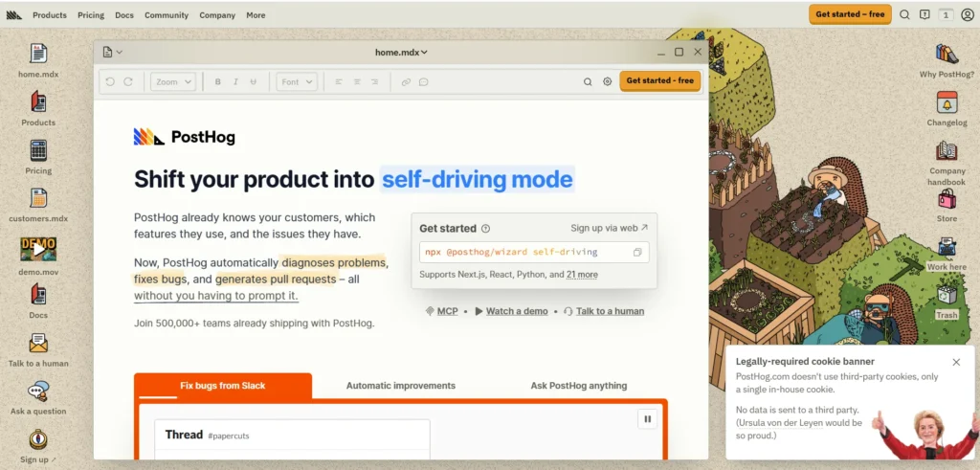Open Talk to a human envelope icon
980x470 pixels.
pyautogui.click(x=38, y=343)
